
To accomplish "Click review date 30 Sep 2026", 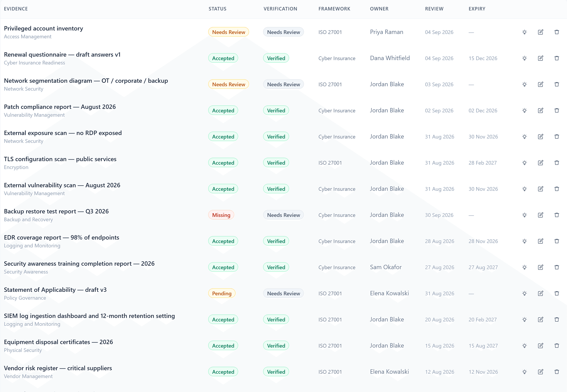I will click(439, 215).
